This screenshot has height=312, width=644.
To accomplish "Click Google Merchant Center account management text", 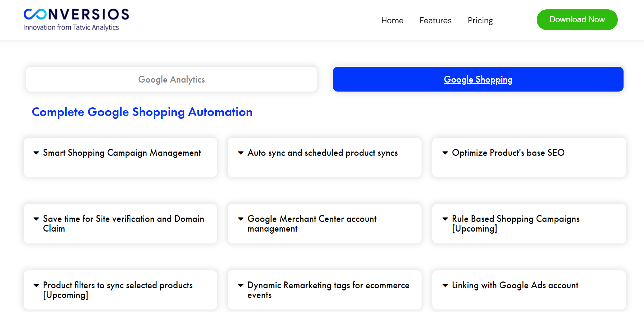I will (312, 224).
